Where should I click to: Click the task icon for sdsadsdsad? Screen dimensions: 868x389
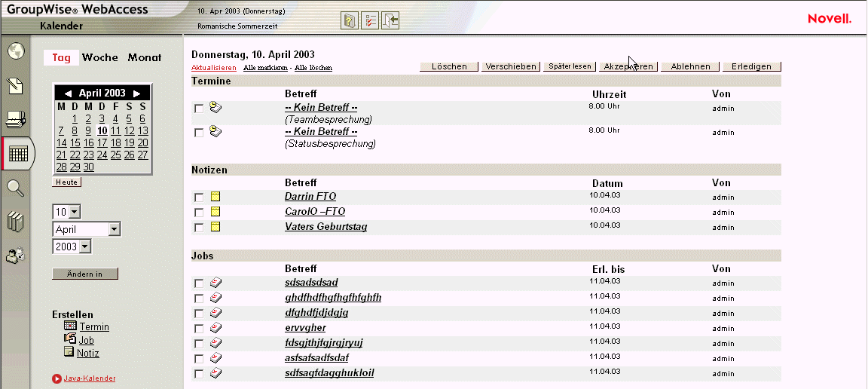coord(216,283)
